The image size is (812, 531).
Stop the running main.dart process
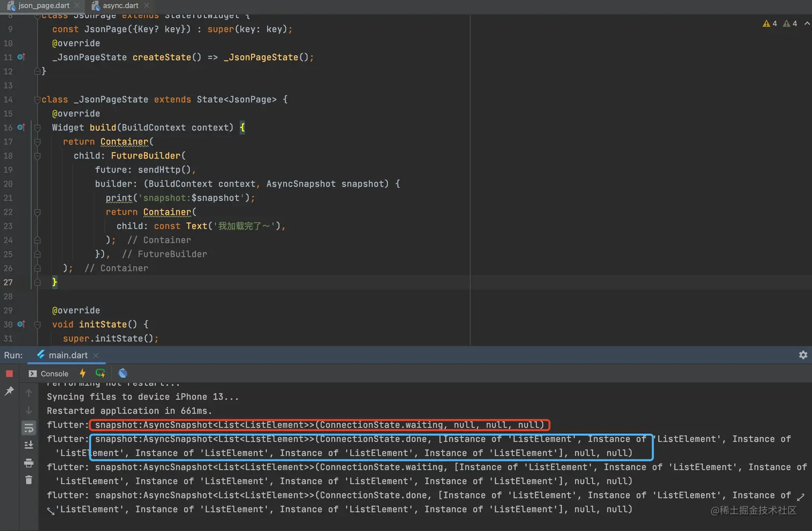coord(9,374)
